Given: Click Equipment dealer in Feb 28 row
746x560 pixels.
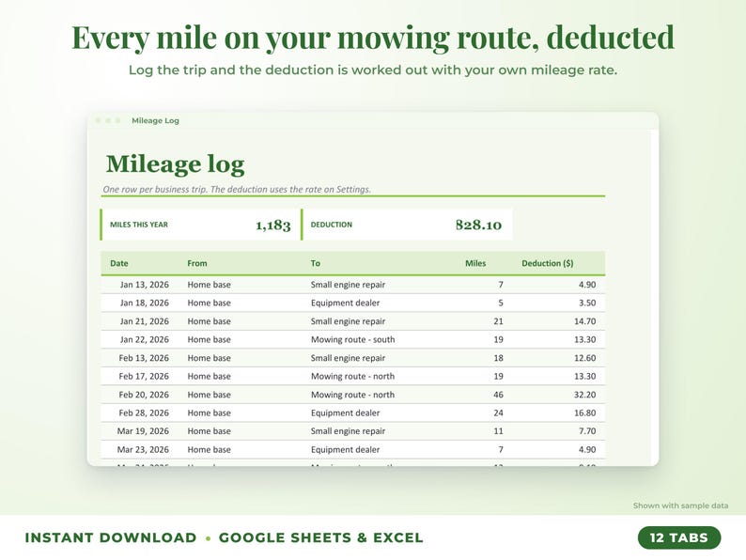Looking at the screenshot, I should (346, 412).
